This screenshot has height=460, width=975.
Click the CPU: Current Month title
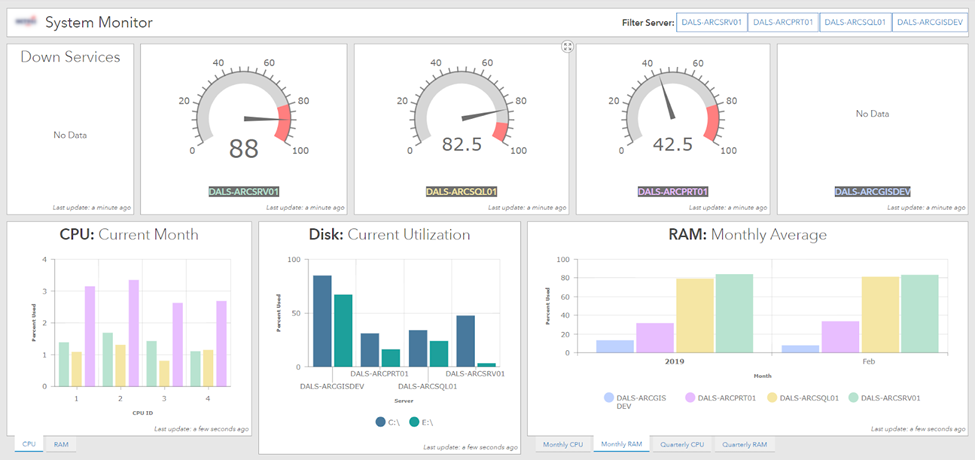point(129,234)
